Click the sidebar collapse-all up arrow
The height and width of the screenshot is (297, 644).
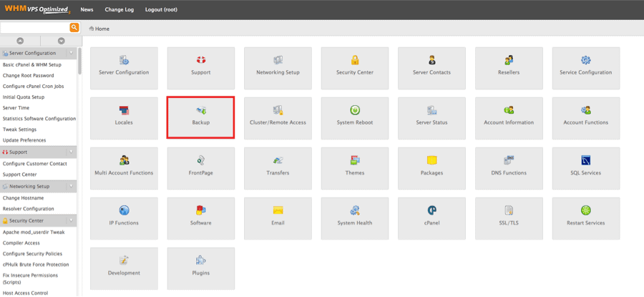[x=20, y=41]
